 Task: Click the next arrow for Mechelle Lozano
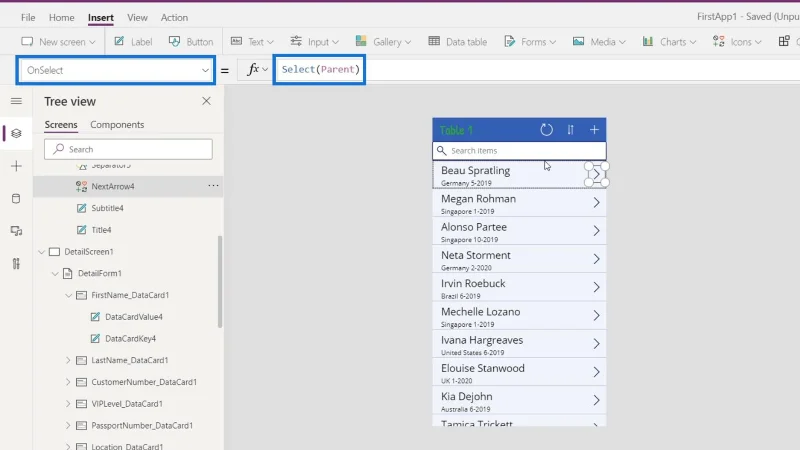coord(596,315)
